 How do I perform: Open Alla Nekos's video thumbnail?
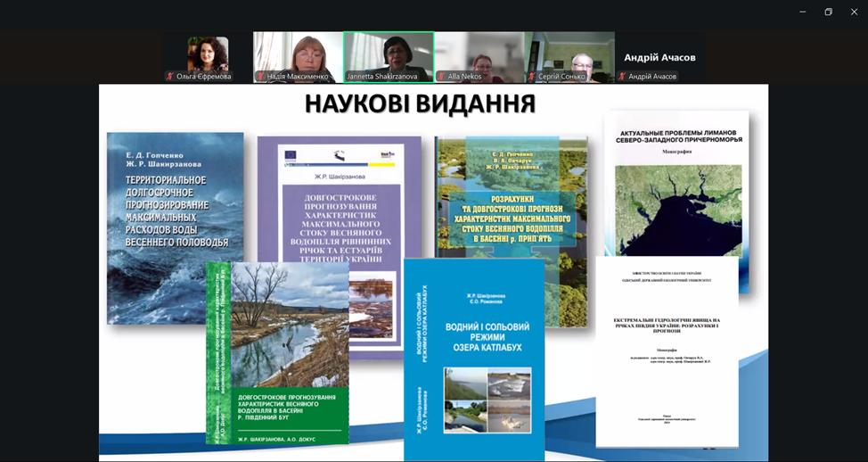point(479,54)
